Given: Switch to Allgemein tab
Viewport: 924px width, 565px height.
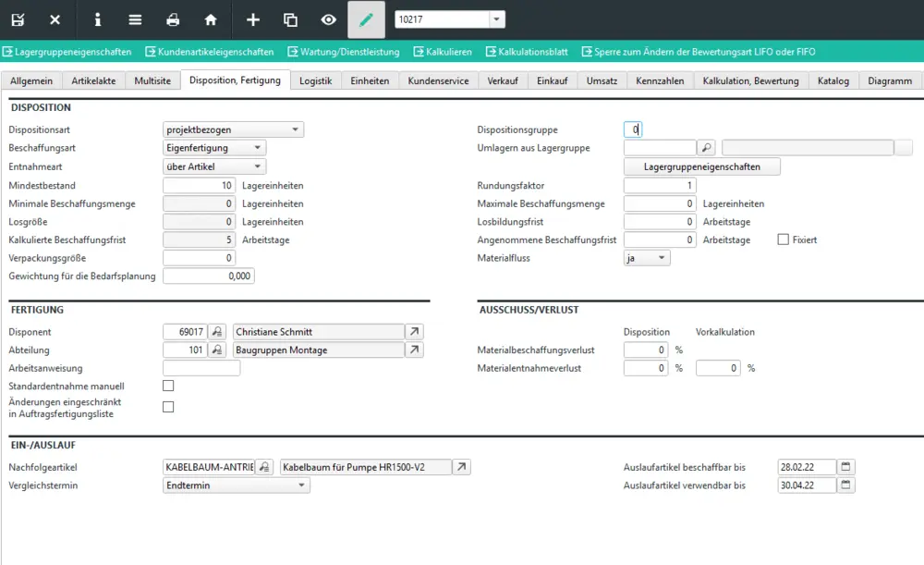Looking at the screenshot, I should 31,80.
